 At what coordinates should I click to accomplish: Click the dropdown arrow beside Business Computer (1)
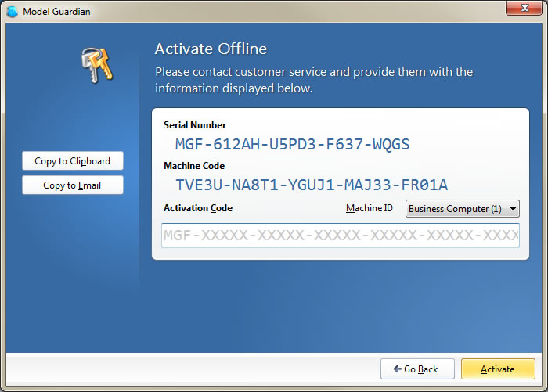[x=513, y=209]
